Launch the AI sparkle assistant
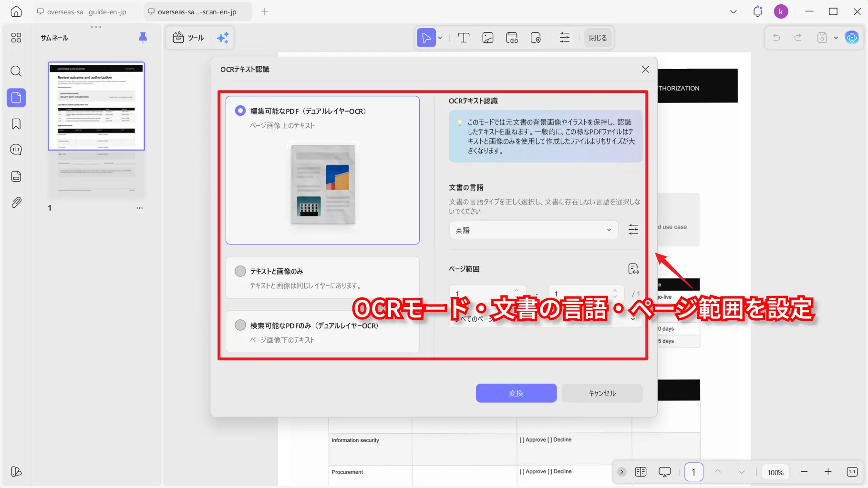This screenshot has width=868, height=488. coord(223,38)
